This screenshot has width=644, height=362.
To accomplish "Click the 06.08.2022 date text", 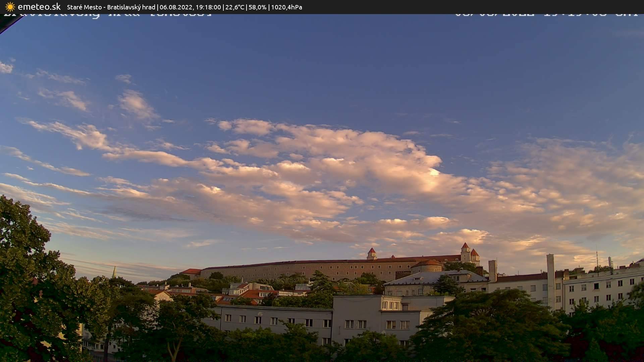I will 175,7.
